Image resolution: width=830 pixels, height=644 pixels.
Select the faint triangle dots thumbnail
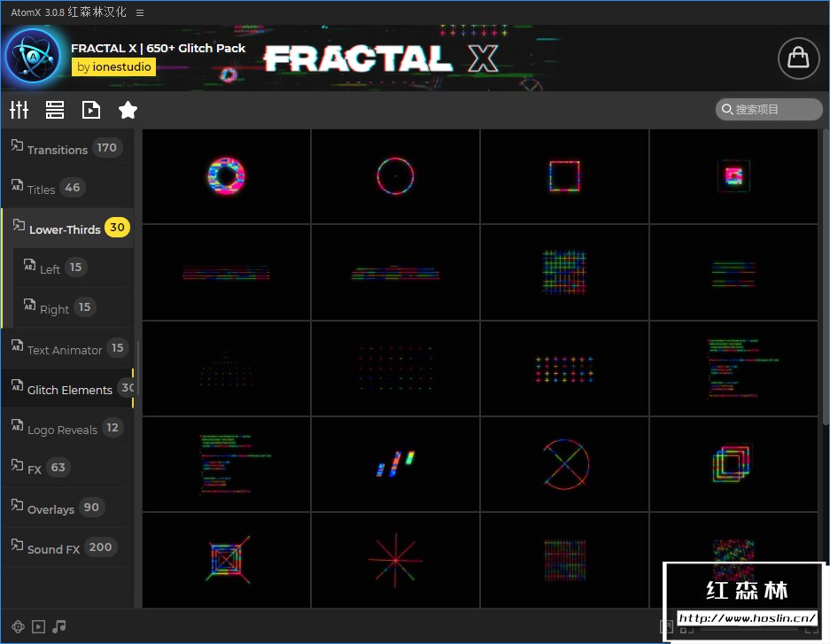pos(227,369)
